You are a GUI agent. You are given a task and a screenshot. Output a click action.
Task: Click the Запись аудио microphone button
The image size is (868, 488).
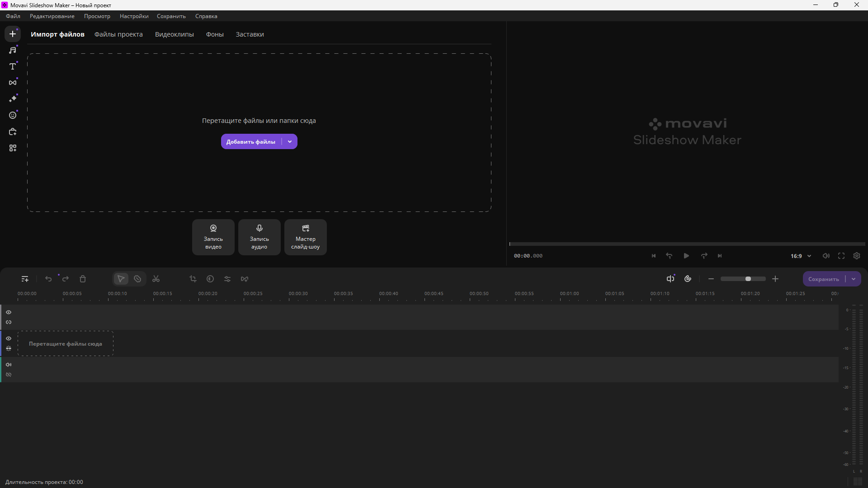(259, 237)
